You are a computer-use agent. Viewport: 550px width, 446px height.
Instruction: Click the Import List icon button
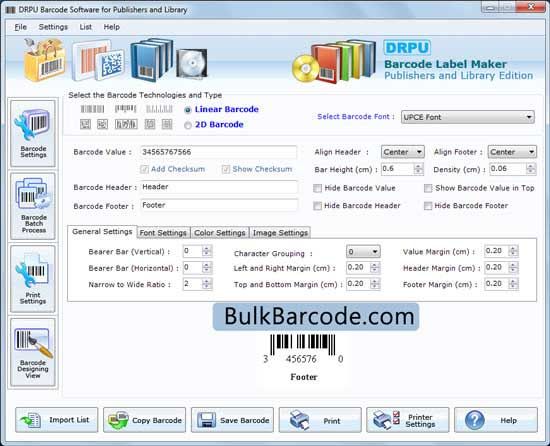click(x=57, y=420)
